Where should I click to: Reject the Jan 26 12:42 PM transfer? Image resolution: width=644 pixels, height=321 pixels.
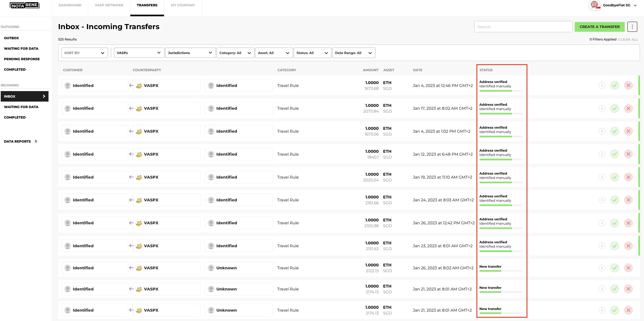point(628,223)
